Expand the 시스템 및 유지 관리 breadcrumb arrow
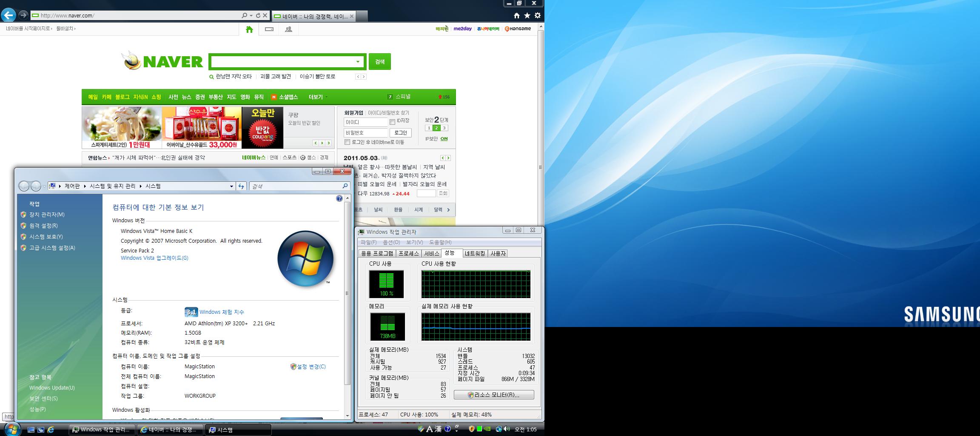 [140, 186]
